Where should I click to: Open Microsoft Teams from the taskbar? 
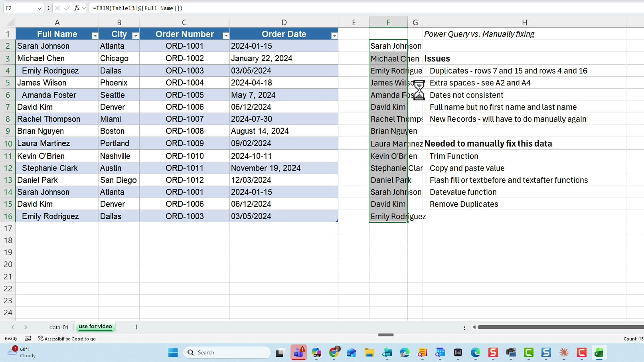click(299, 353)
